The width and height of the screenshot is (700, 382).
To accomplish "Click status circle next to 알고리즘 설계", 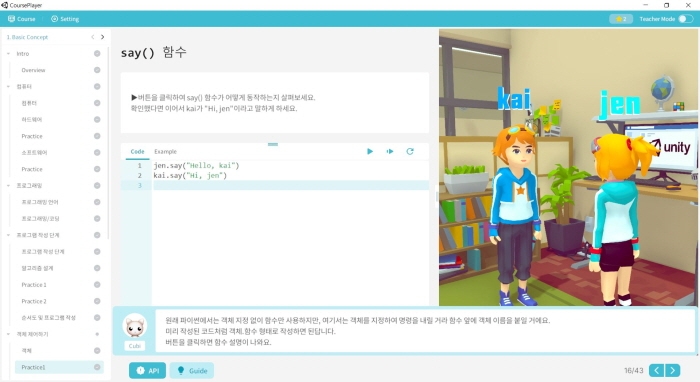I will tap(97, 268).
